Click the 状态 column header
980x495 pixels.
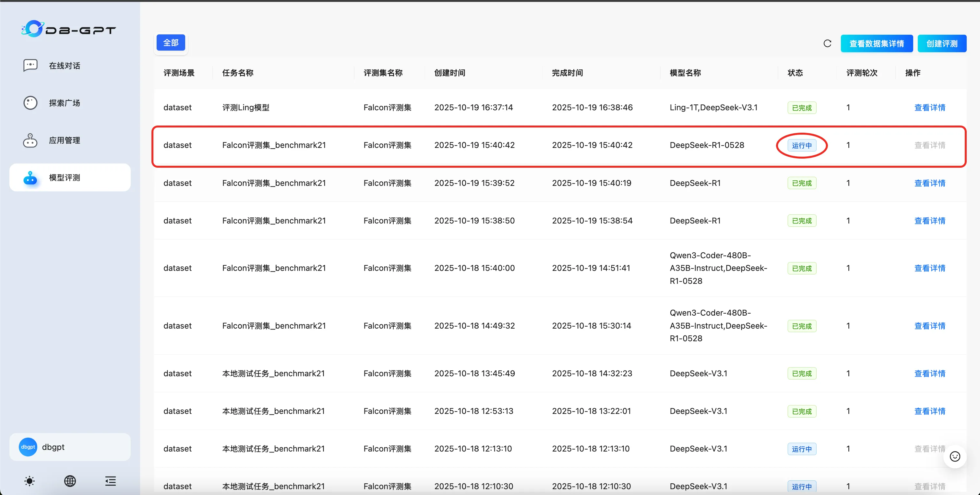pos(795,73)
